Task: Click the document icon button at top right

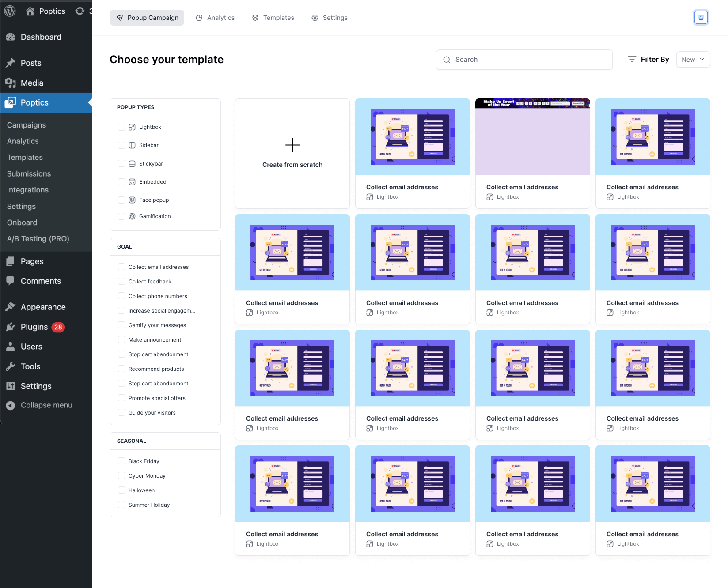Action: click(701, 17)
